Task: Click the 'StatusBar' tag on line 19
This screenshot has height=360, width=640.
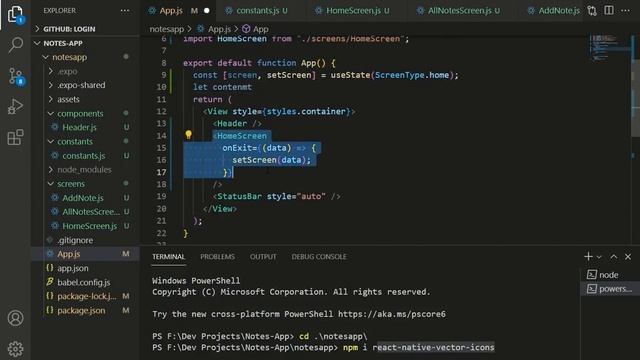Action: [x=240, y=196]
